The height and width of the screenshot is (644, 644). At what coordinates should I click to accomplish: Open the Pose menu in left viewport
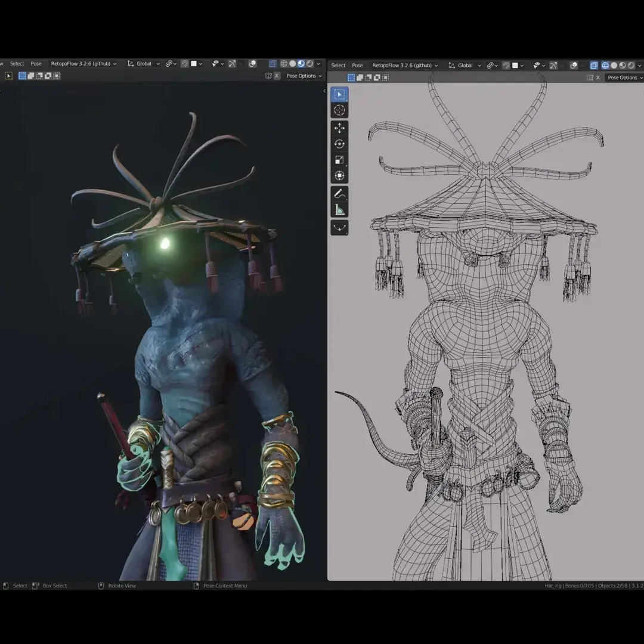tap(36, 64)
